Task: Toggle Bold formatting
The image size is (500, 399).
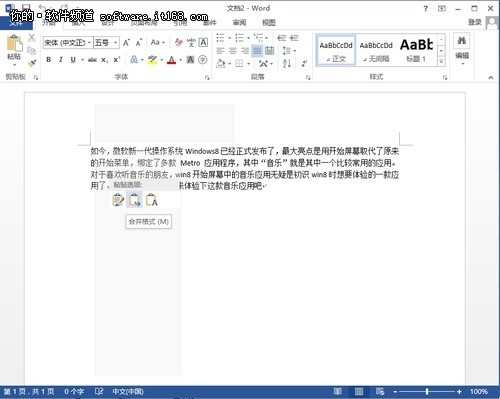Action: (x=49, y=60)
